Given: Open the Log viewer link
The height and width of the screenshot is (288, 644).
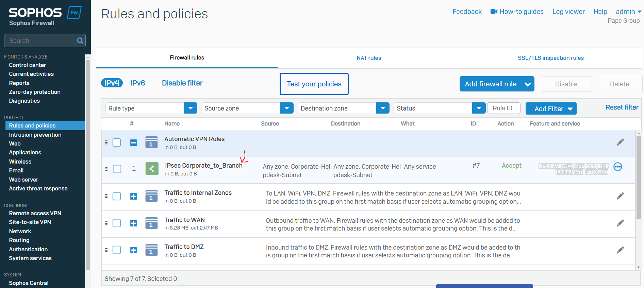Looking at the screenshot, I should click(568, 12).
